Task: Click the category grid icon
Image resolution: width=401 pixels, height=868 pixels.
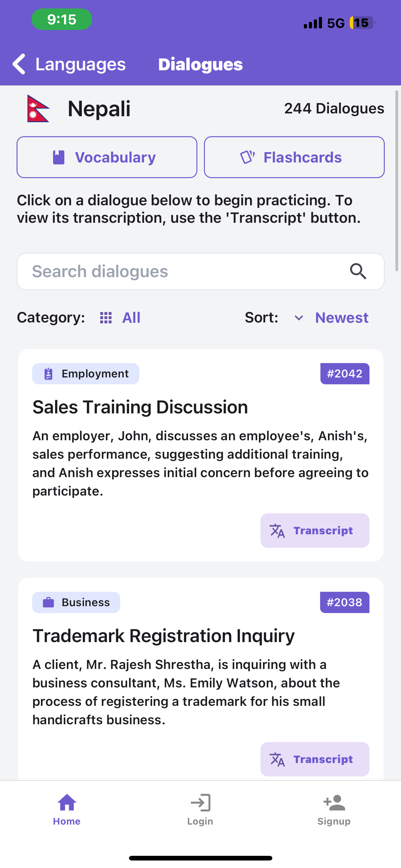Action: (x=106, y=317)
